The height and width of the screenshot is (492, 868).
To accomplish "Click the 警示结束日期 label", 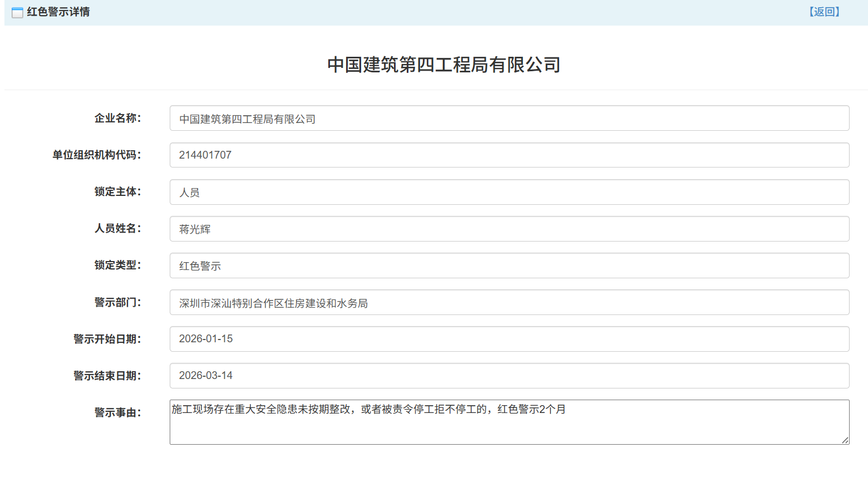I will tap(107, 376).
